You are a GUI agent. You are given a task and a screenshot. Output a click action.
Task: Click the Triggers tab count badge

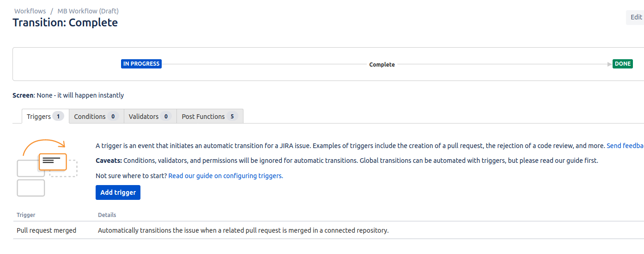click(x=58, y=117)
